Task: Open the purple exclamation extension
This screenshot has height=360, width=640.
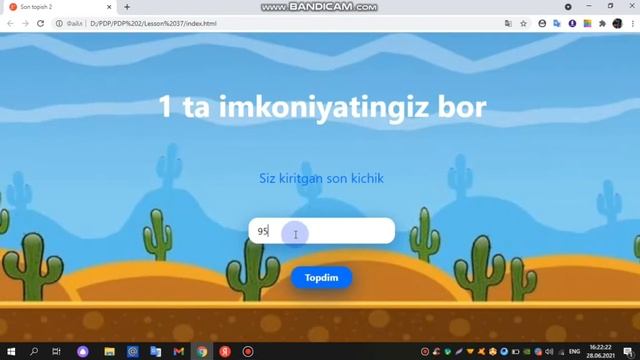Action: (572, 24)
